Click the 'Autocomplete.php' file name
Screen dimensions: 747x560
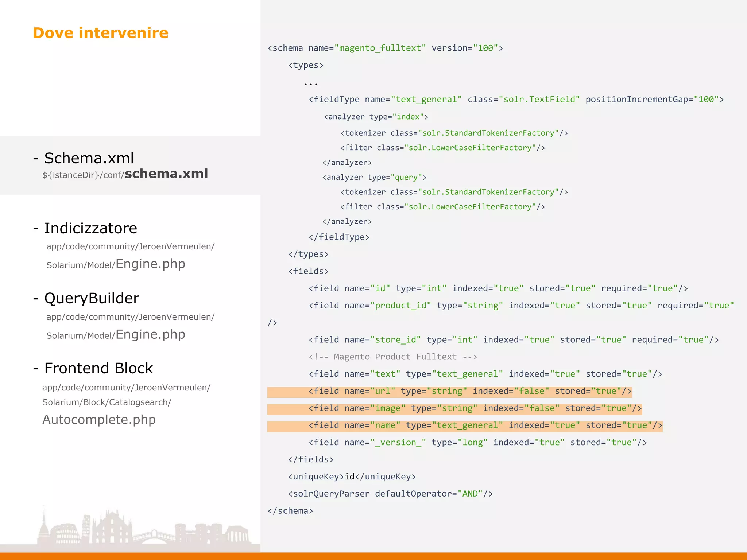99,420
